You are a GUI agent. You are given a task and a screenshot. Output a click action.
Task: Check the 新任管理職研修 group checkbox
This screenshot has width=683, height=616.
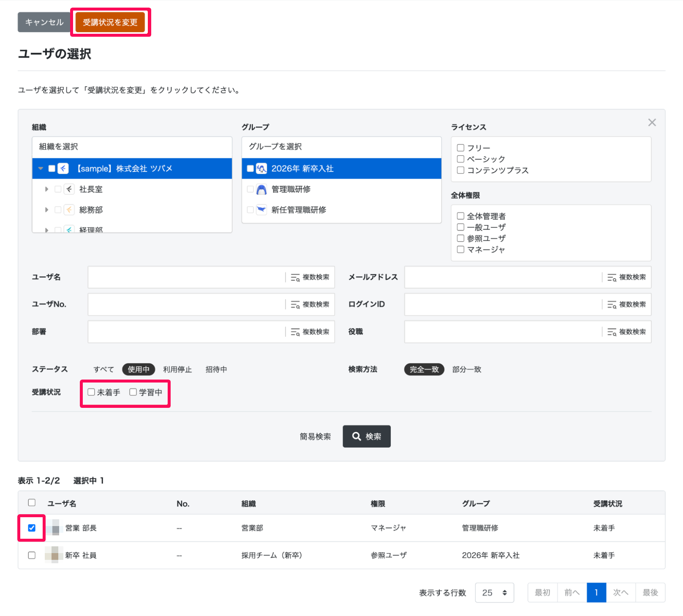pyautogui.click(x=250, y=210)
